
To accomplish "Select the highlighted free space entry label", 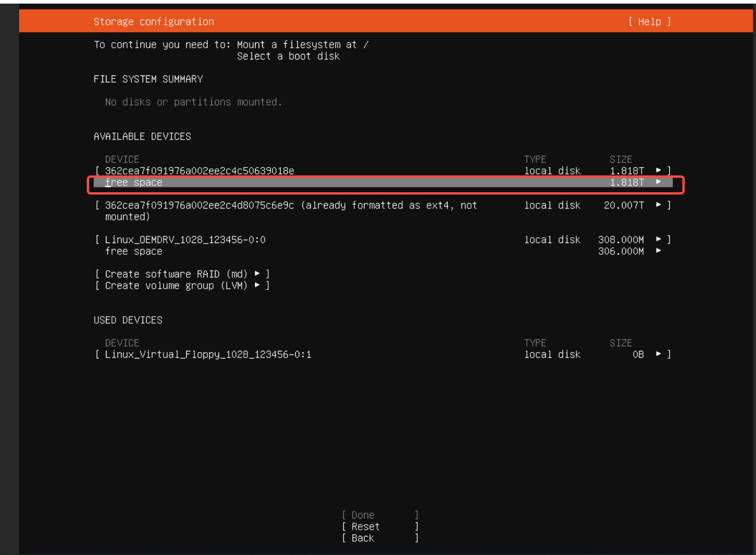I will coord(133,183).
